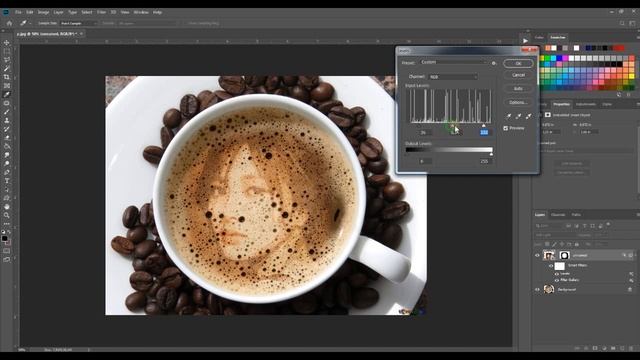The image size is (640, 360).
Task: Open the Channel RGB dropdown
Action: pos(453,77)
